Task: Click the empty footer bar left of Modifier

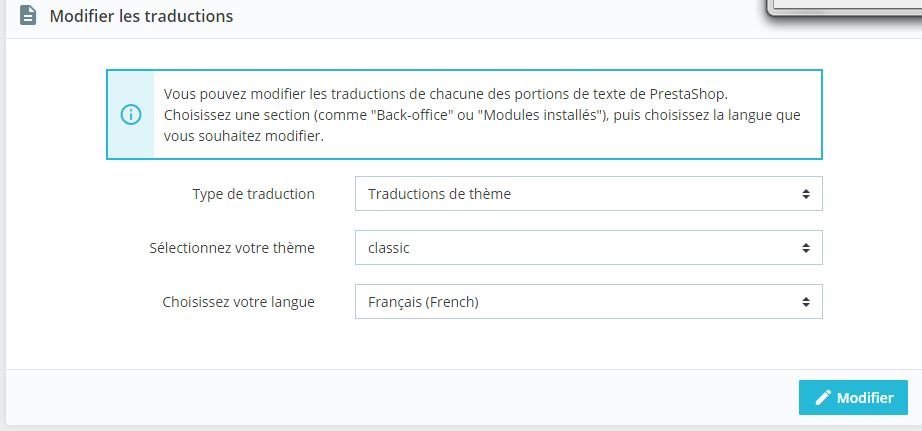Action: pyautogui.click(x=400, y=397)
